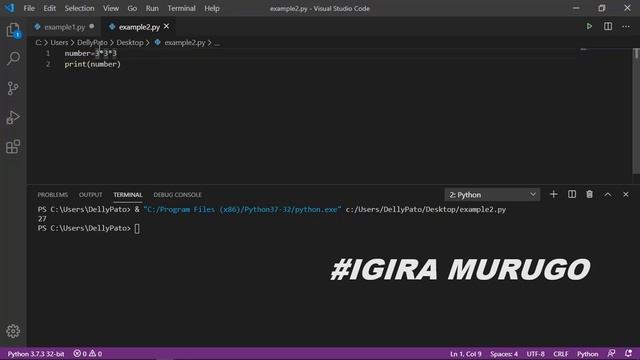
Task: Click the VS Code logo icon
Action: (x=9, y=8)
